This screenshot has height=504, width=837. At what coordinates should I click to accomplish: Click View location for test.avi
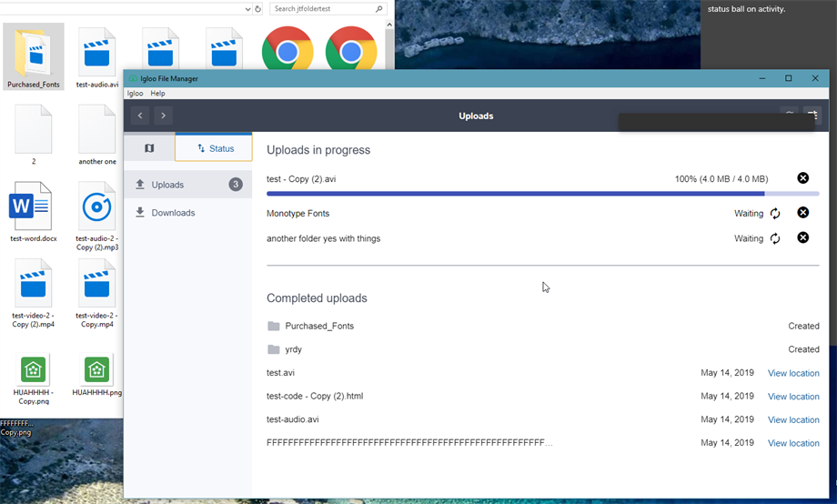793,373
